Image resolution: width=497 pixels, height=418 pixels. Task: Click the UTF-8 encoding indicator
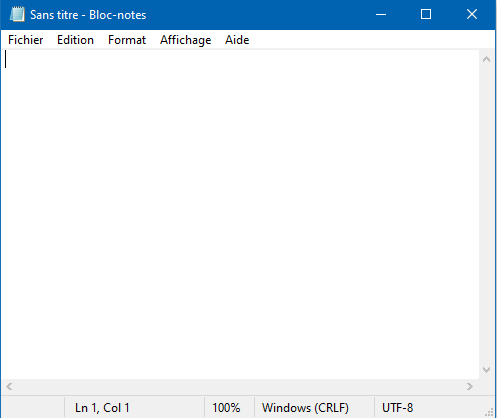click(398, 408)
